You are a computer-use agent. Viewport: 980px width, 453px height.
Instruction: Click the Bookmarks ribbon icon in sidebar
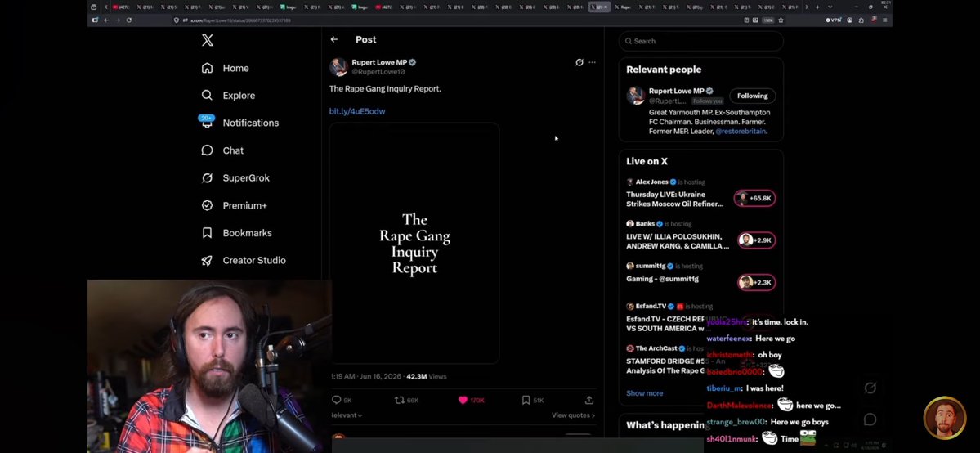207,233
